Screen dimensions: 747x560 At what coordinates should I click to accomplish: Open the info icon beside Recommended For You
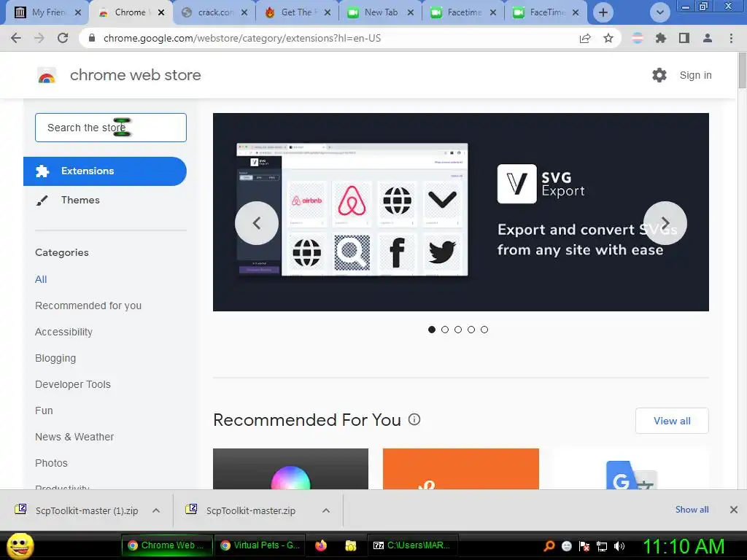tap(414, 419)
